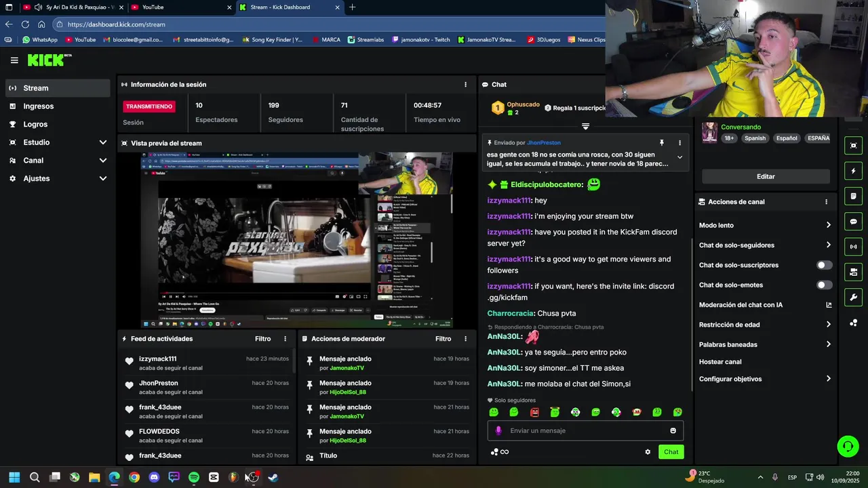The width and height of the screenshot is (868, 488).
Task: Open Chat de solo-seguidores submenu arrow
Action: pyautogui.click(x=828, y=245)
